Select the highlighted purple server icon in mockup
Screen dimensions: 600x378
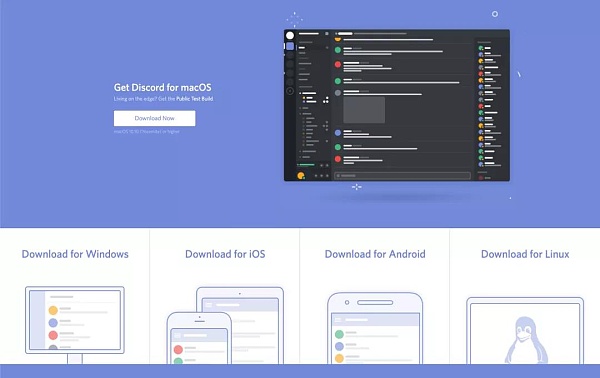pos(290,46)
